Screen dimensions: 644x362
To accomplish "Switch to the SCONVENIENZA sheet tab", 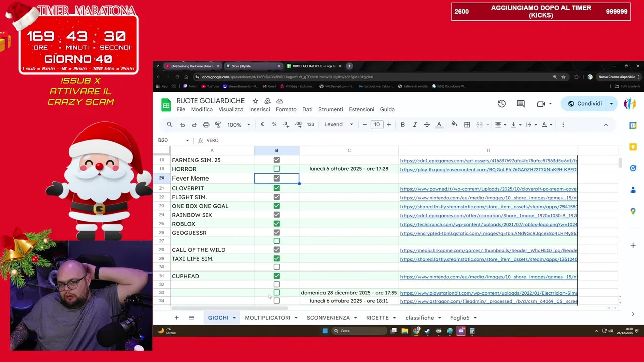I will pos(328,318).
